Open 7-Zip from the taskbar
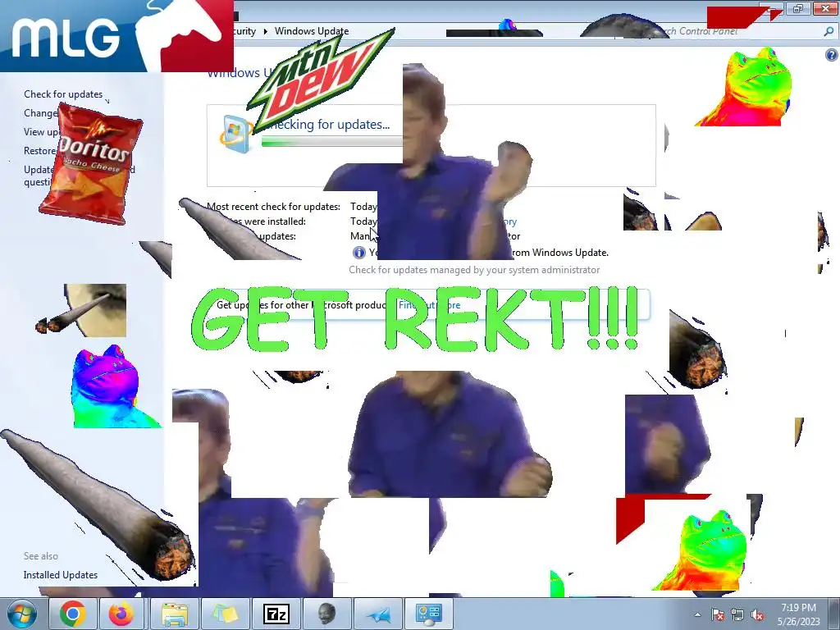 tap(276, 614)
